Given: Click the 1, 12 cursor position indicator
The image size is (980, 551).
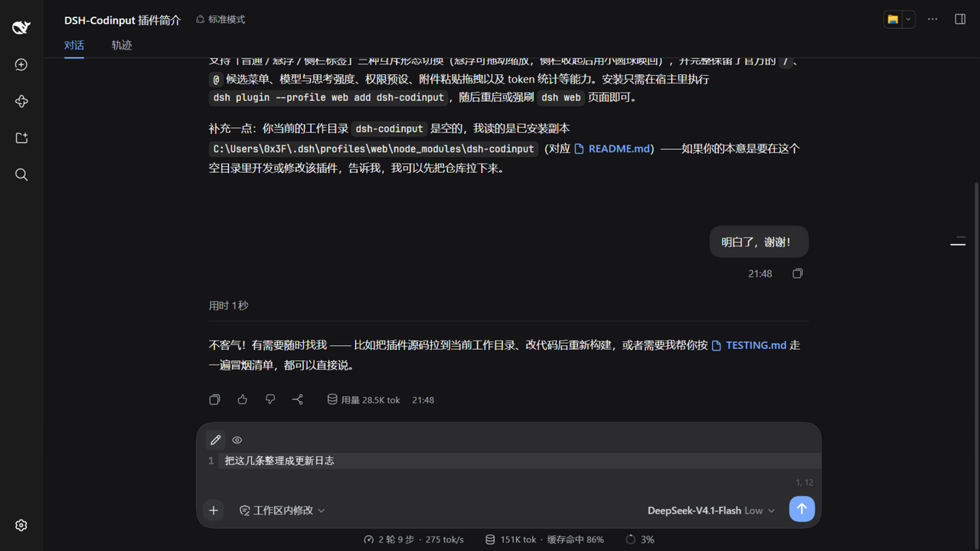Looking at the screenshot, I should coord(805,482).
